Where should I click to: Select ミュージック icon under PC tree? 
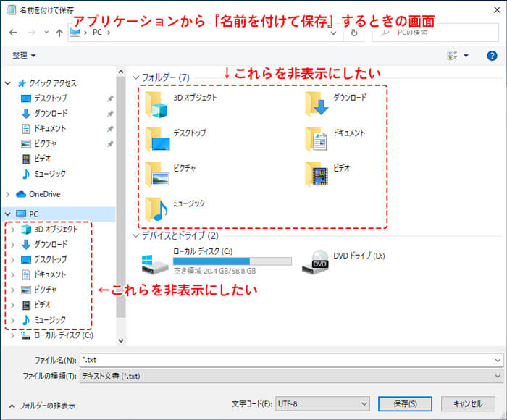[26, 320]
